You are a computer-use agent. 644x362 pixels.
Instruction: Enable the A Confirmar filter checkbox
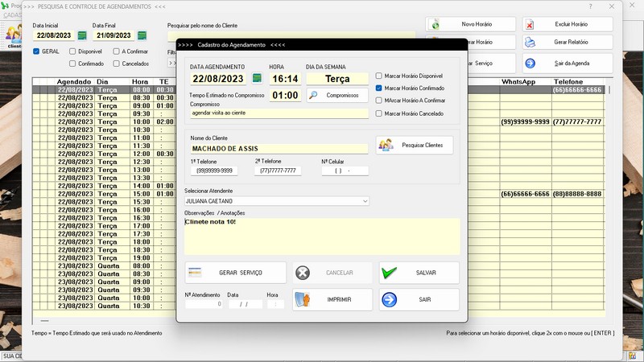[x=116, y=51]
